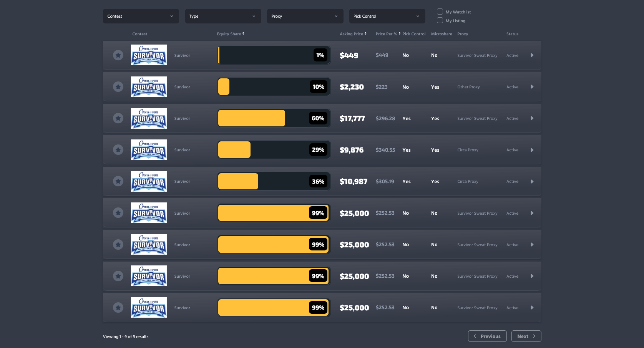Go to the Next results page
Screen dimensions: 644x348
[526, 336]
